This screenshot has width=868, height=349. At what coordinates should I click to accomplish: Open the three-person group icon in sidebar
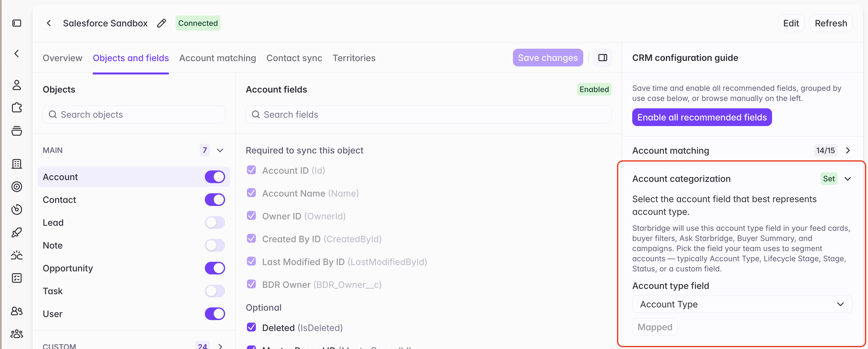tap(17, 334)
